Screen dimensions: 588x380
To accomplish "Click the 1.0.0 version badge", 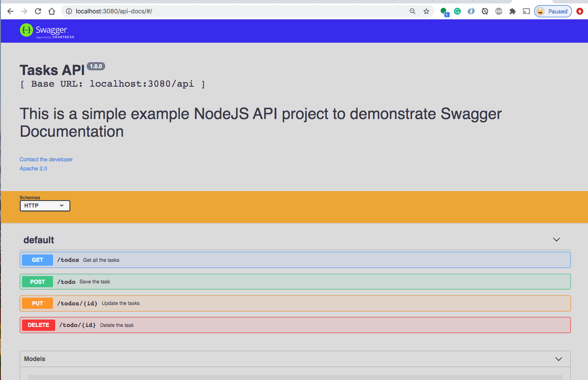I will (96, 66).
